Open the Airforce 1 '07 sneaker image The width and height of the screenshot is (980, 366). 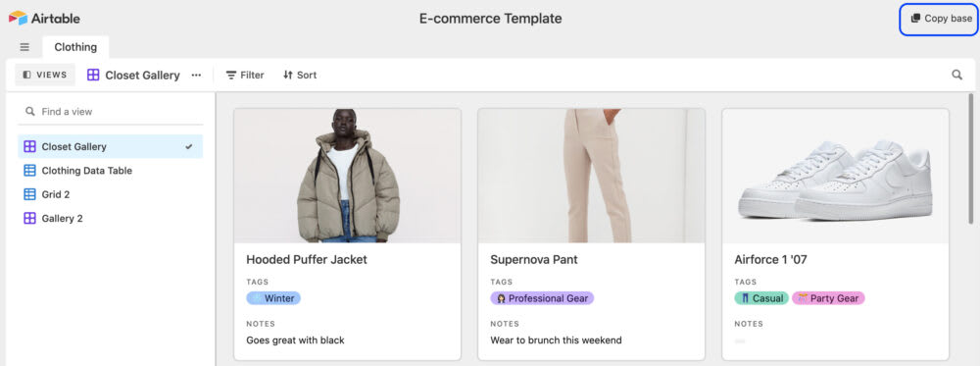[x=835, y=176]
